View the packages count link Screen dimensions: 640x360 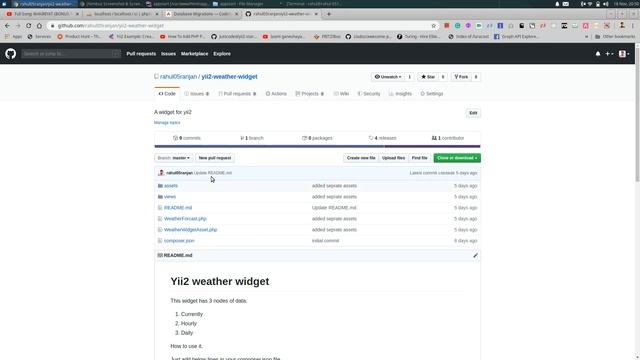[x=317, y=138]
